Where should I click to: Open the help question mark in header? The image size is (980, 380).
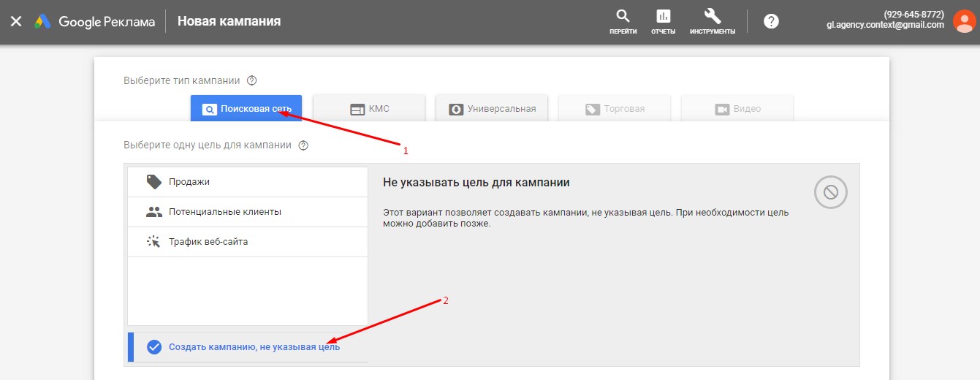[771, 21]
